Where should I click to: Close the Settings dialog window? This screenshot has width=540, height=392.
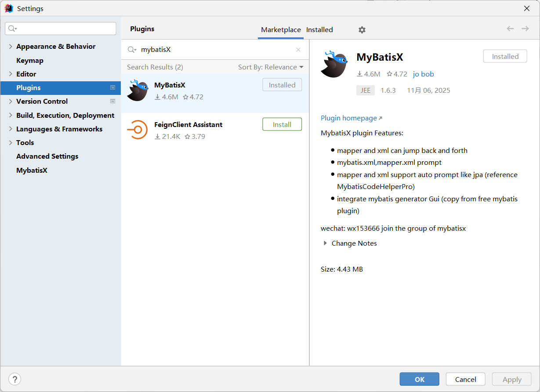(x=526, y=8)
